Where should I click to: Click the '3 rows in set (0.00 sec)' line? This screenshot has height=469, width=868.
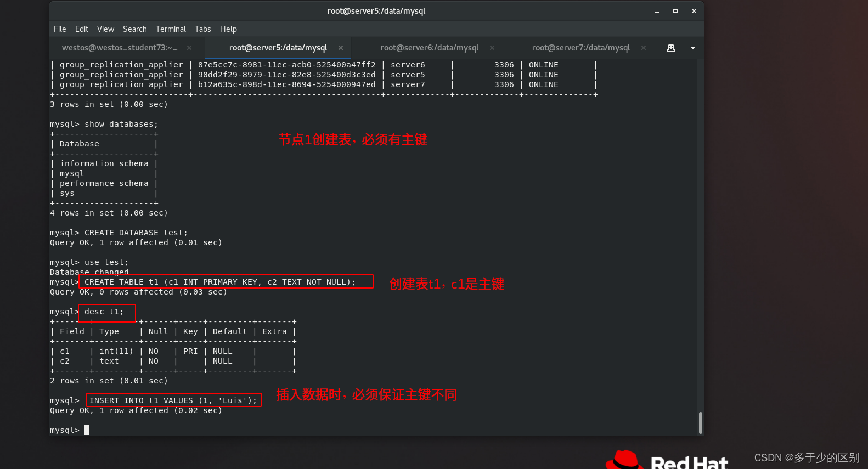pyautogui.click(x=109, y=104)
